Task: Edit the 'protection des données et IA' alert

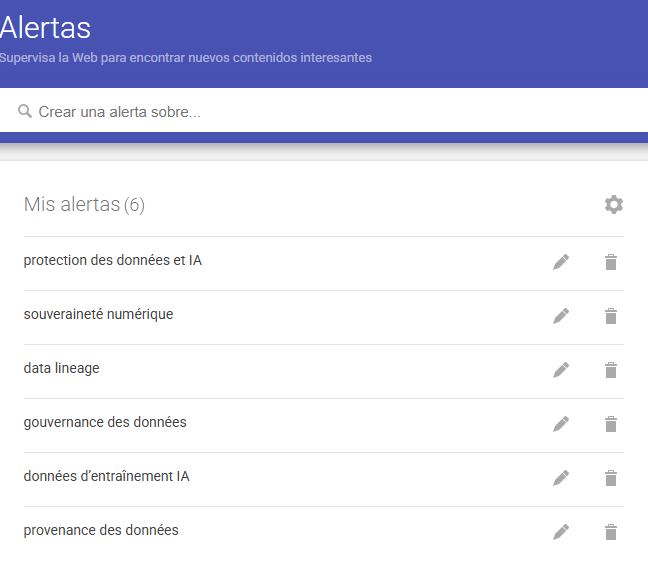Action: pyautogui.click(x=561, y=262)
